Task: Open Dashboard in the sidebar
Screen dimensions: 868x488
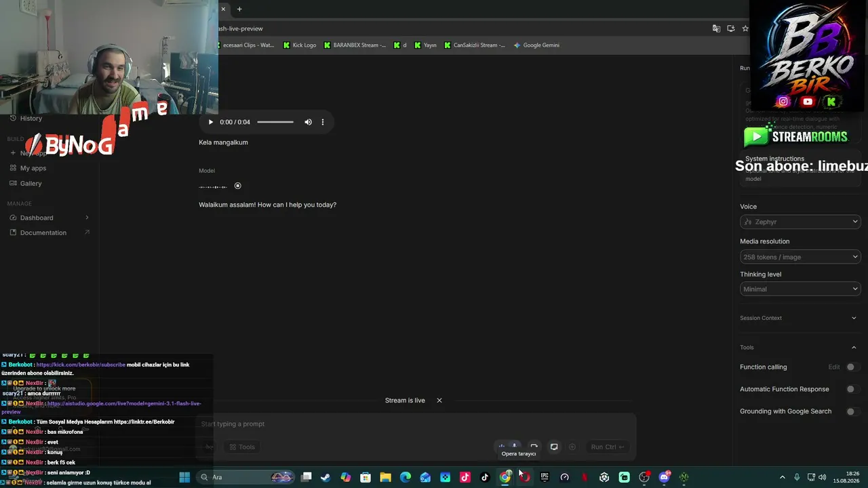Action: [x=37, y=218]
